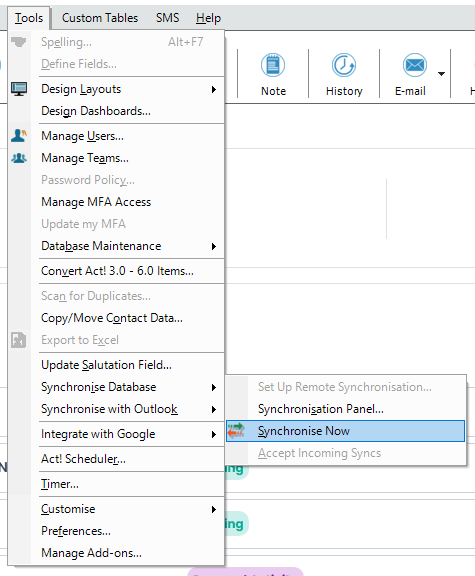475x576 pixels.
Task: Close the Tools menu in menu bar
Action: click(29, 18)
